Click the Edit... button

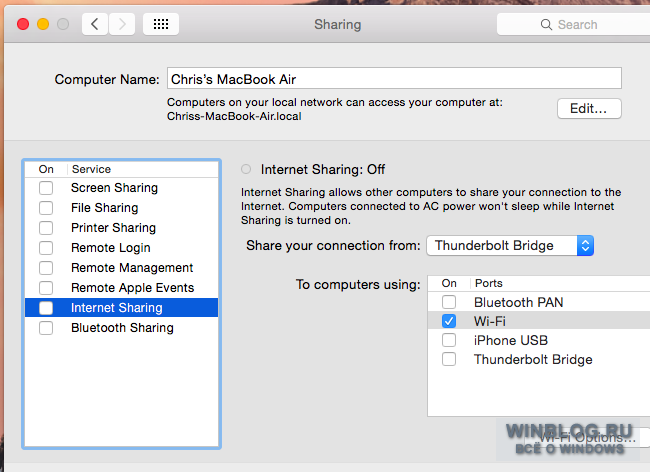(x=589, y=109)
